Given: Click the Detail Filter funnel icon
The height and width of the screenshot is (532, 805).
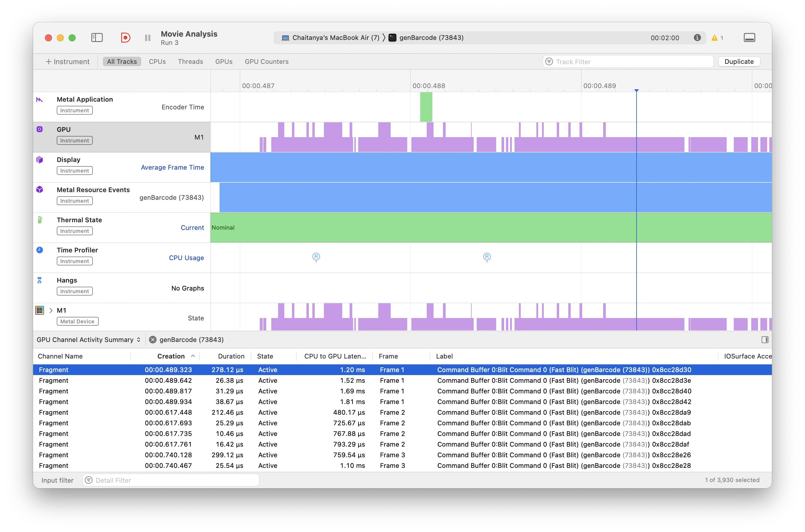Looking at the screenshot, I should pyautogui.click(x=89, y=480).
